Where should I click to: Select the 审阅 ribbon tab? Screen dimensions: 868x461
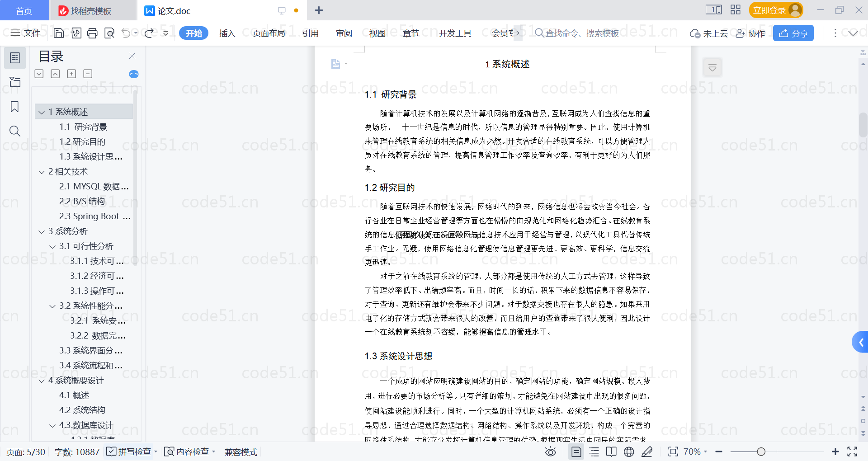pyautogui.click(x=344, y=33)
